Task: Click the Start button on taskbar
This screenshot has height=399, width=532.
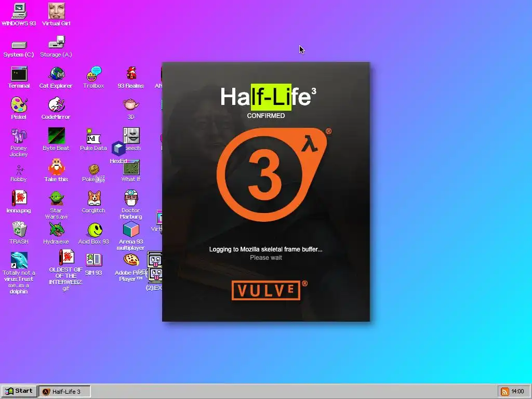Action: pos(19,391)
